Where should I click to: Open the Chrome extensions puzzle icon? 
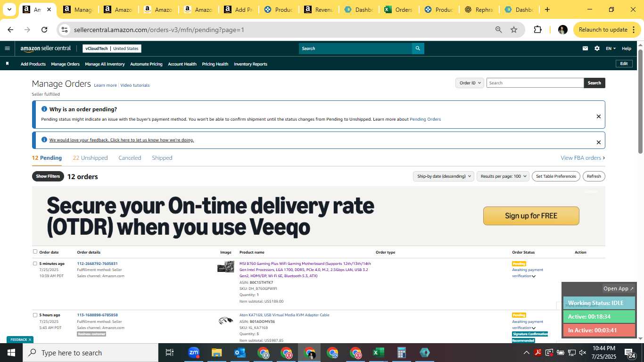[x=537, y=30]
